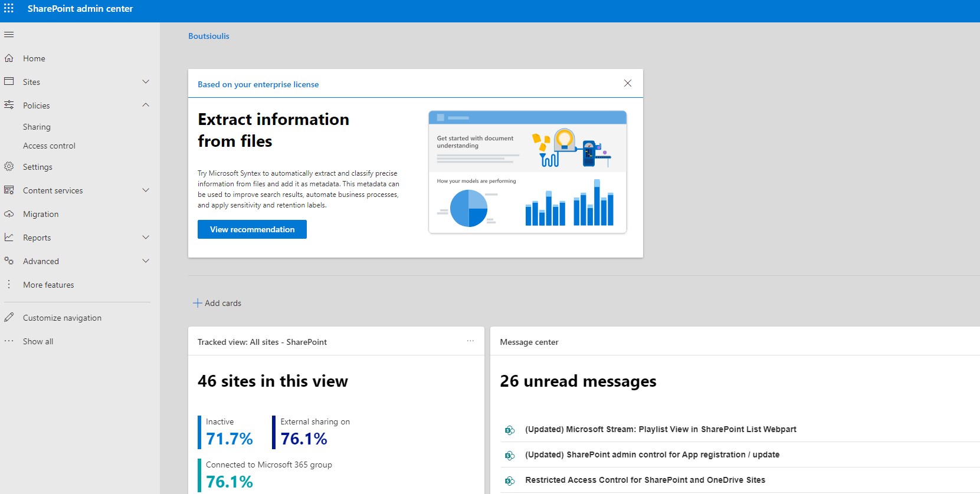Click the Settings gear icon

point(9,167)
